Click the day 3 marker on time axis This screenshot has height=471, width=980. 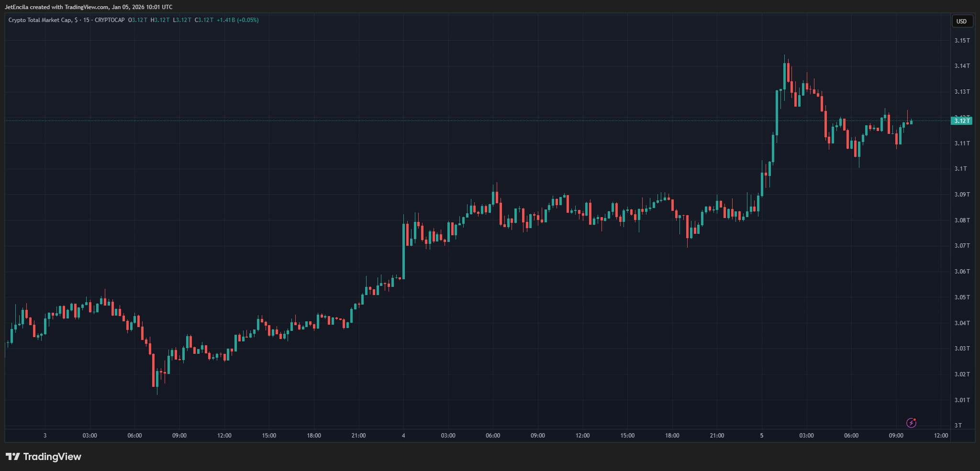pos(45,436)
